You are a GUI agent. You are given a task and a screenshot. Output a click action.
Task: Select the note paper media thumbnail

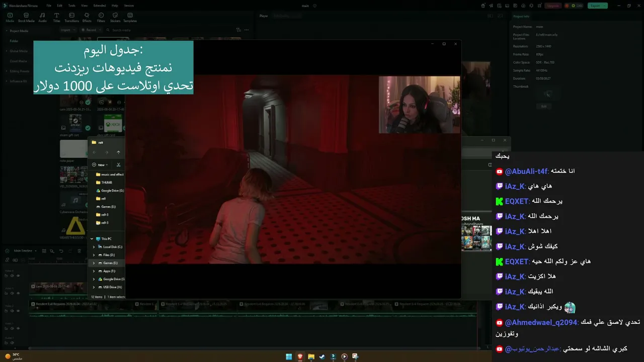(x=73, y=149)
